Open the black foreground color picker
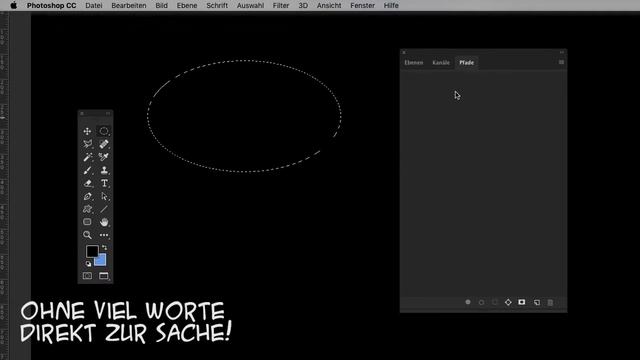 coord(91,251)
